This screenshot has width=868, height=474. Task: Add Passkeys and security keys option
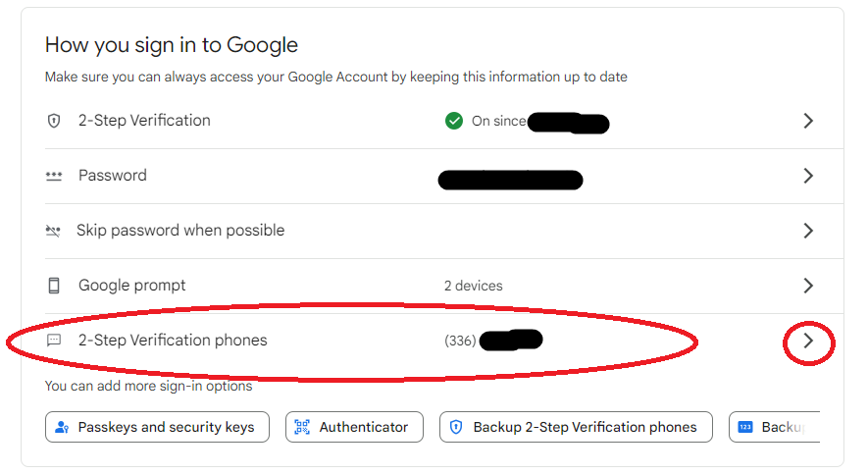(x=157, y=427)
